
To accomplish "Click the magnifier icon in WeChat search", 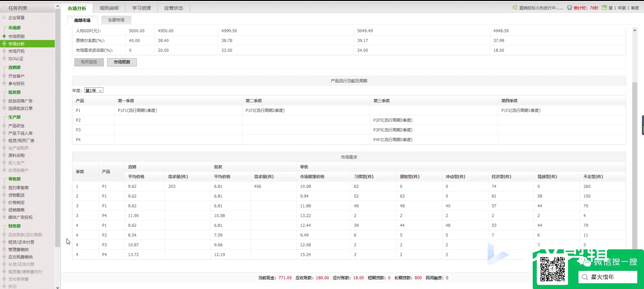I will click(x=585, y=277).
